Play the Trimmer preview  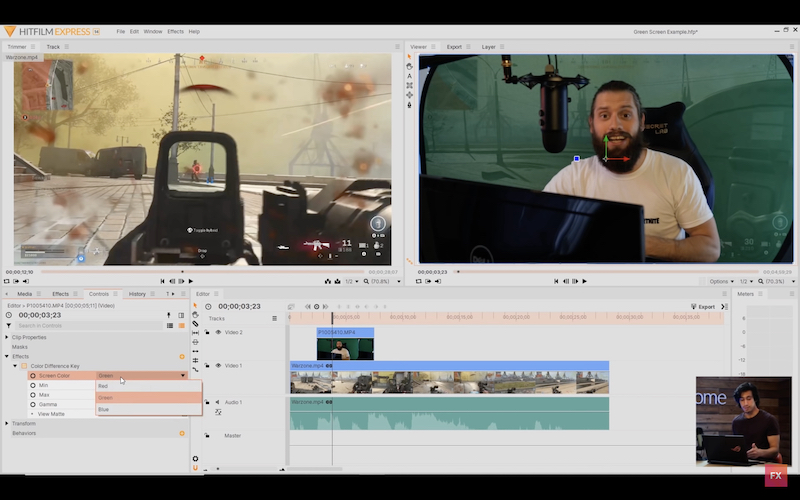191,281
